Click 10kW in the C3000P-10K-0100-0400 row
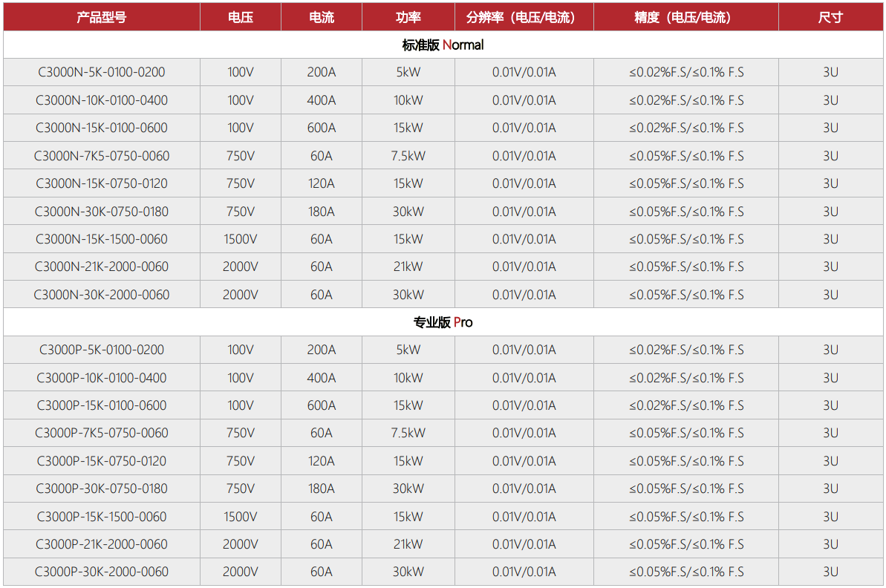The image size is (886, 588). pos(408,378)
